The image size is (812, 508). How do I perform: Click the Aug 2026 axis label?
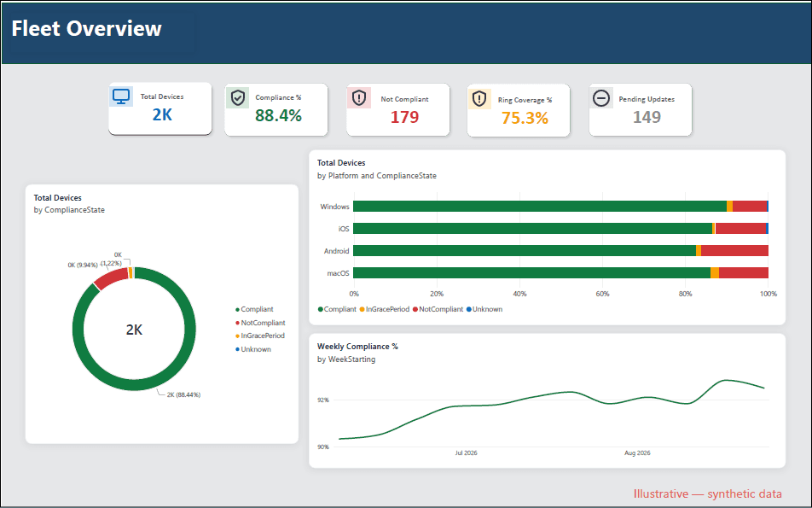point(637,453)
